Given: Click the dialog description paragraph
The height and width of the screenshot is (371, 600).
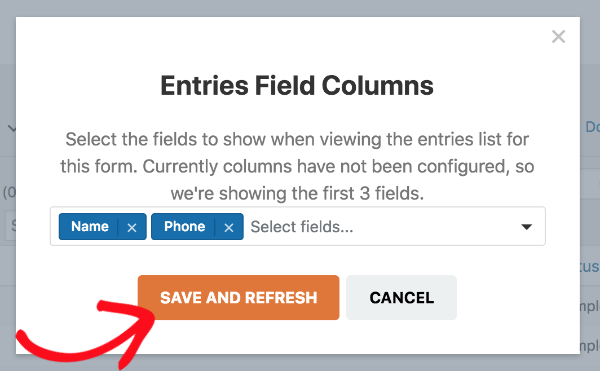Looking at the screenshot, I should coord(297,166).
